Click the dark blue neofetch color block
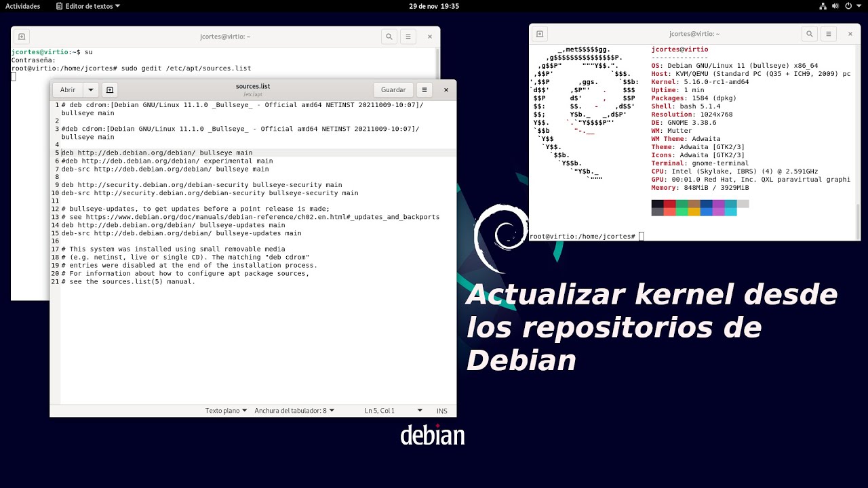The image size is (868, 488). pyautogui.click(x=706, y=204)
